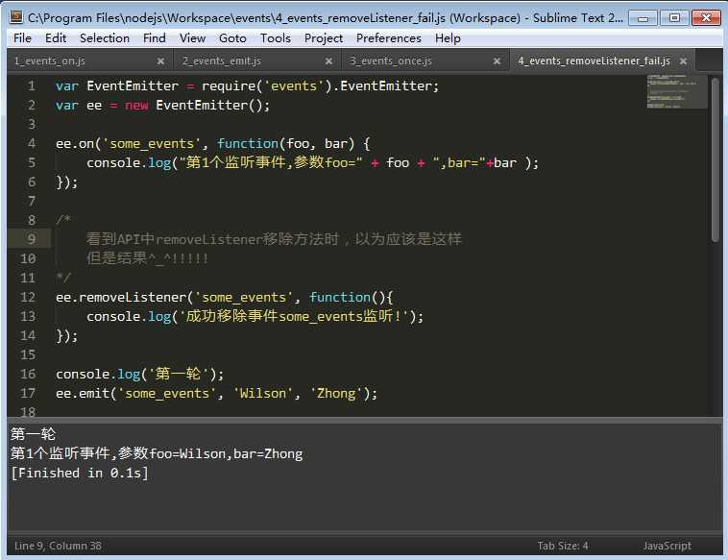This screenshot has height=560, width=728.
Task: Open the Goto menu
Action: coord(232,38)
